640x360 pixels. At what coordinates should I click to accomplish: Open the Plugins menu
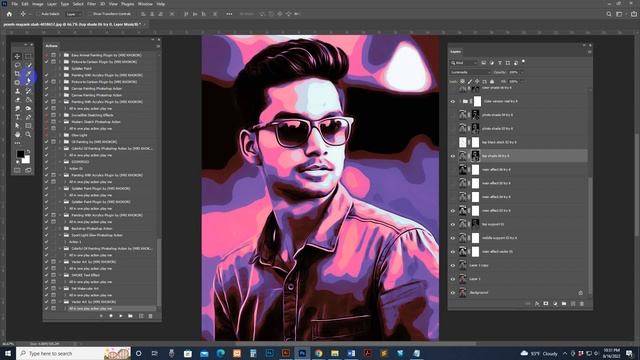[127, 4]
